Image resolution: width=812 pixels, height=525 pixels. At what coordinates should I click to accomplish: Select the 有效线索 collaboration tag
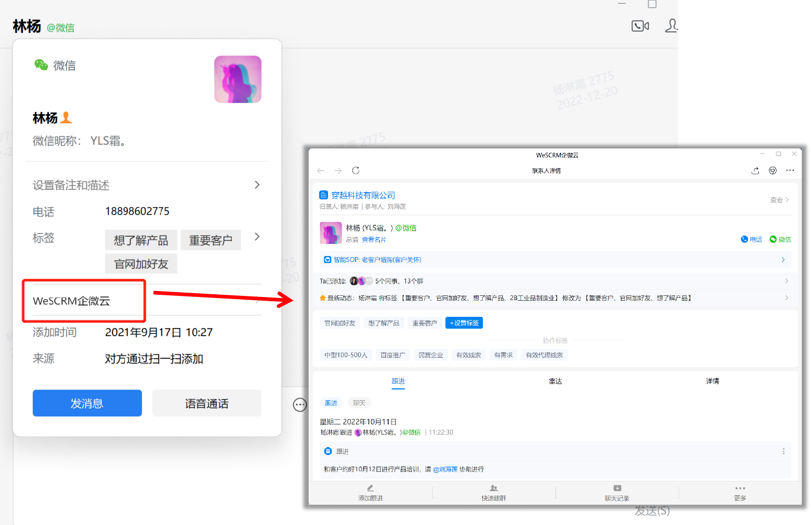(x=468, y=355)
